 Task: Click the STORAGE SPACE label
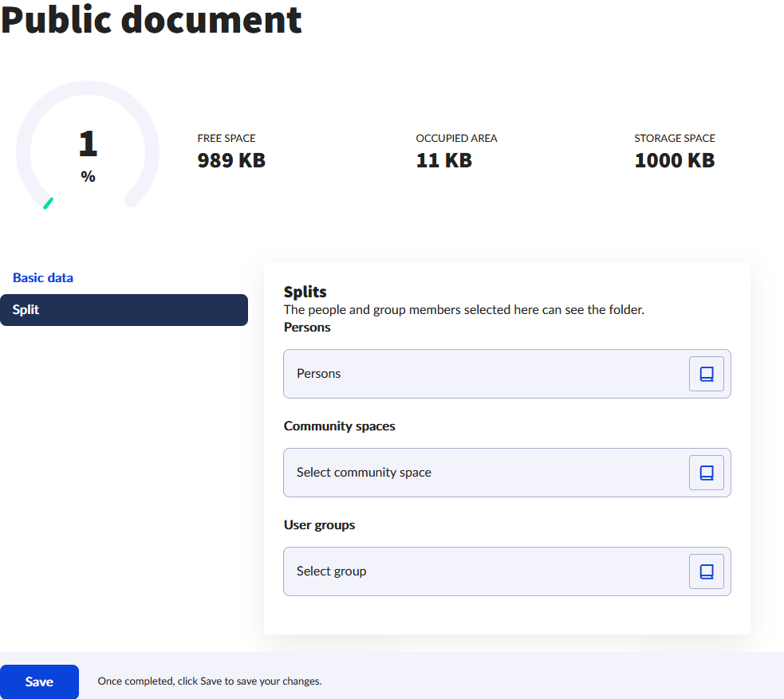pos(675,139)
